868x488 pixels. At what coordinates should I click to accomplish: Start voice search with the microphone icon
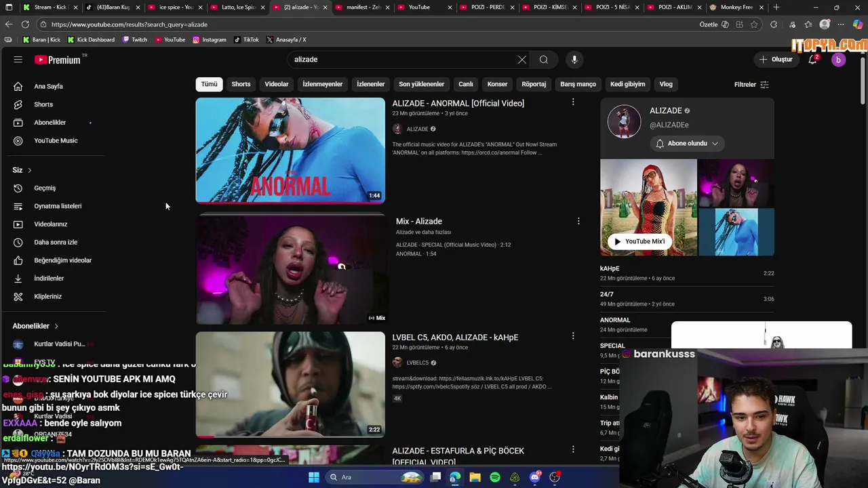pos(574,60)
